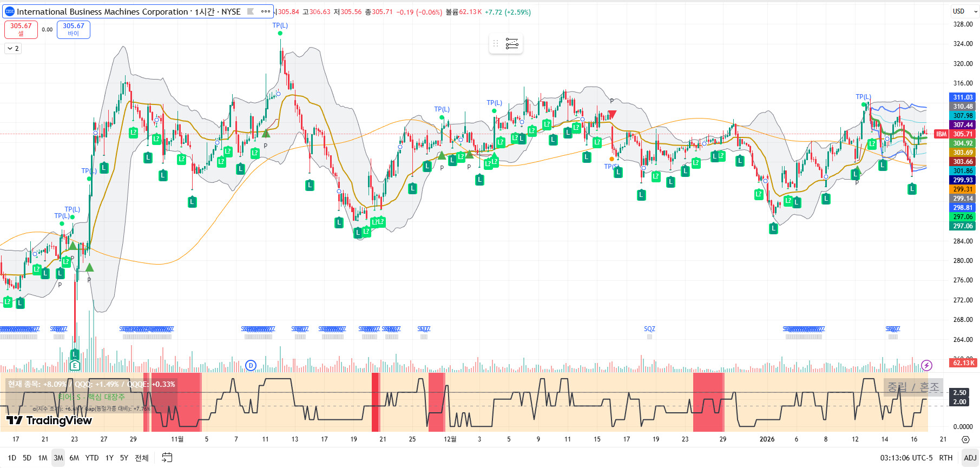
Task: Click the 11월 label on time axis
Action: point(177,439)
